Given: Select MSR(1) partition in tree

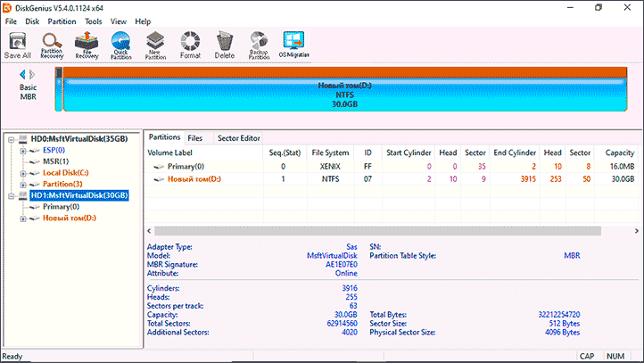Looking at the screenshot, I should [56, 161].
